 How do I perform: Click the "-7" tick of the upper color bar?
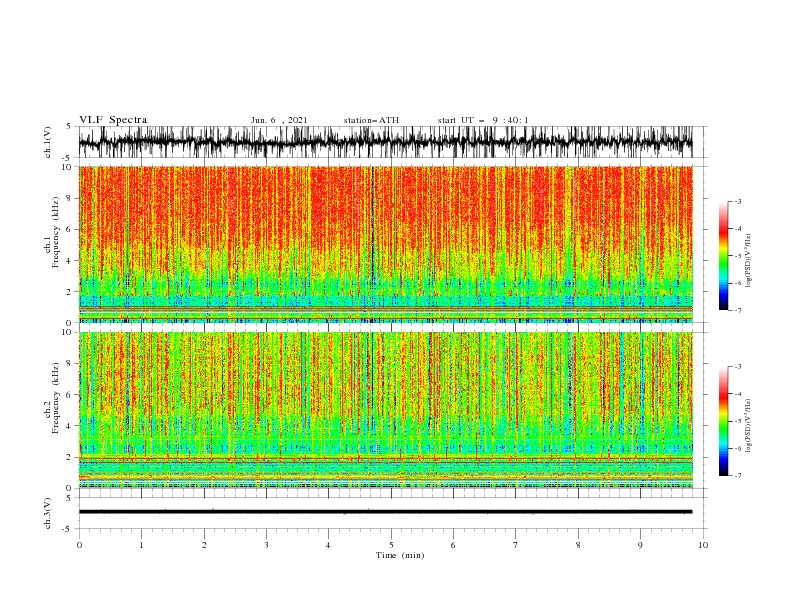(x=738, y=310)
